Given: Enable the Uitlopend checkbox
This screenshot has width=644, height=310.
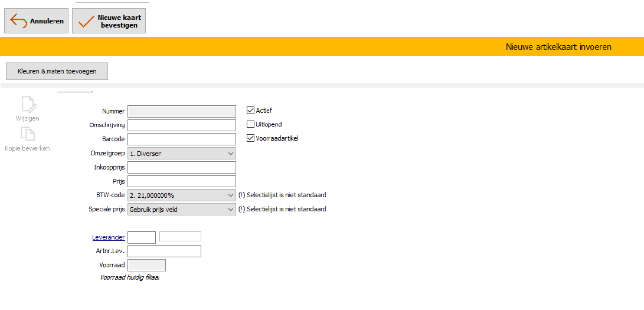Looking at the screenshot, I should click(x=250, y=124).
